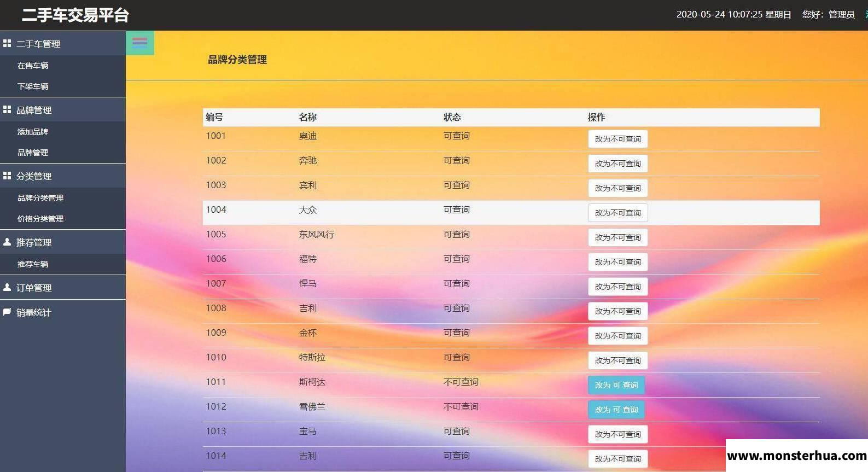Select the cell with number 1001
868x472 pixels.
[x=216, y=136]
